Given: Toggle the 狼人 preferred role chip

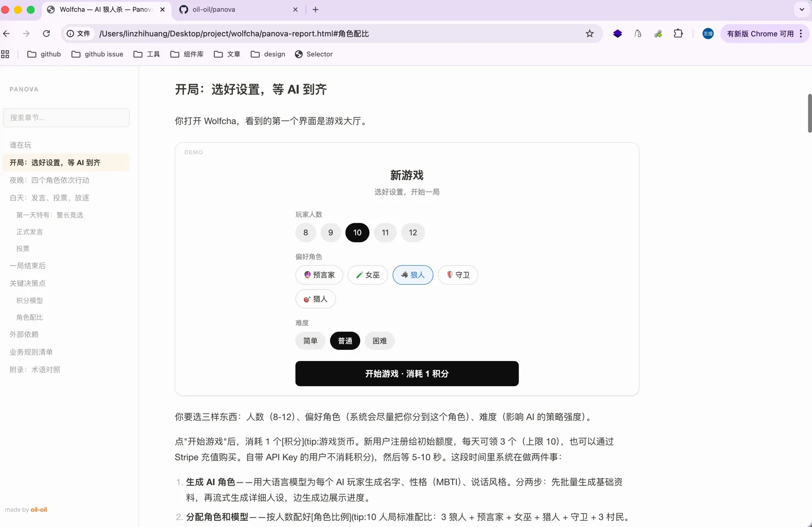Looking at the screenshot, I should coord(413,275).
